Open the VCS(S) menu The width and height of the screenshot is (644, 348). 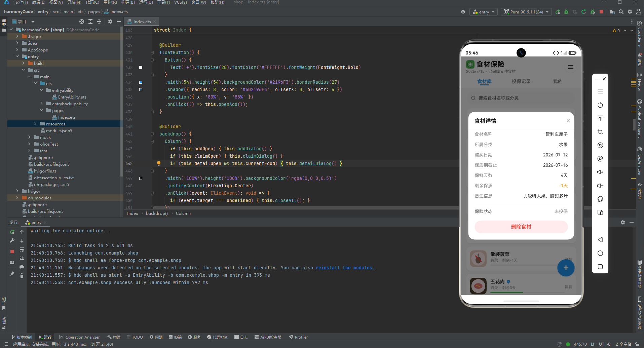pyautogui.click(x=181, y=2)
